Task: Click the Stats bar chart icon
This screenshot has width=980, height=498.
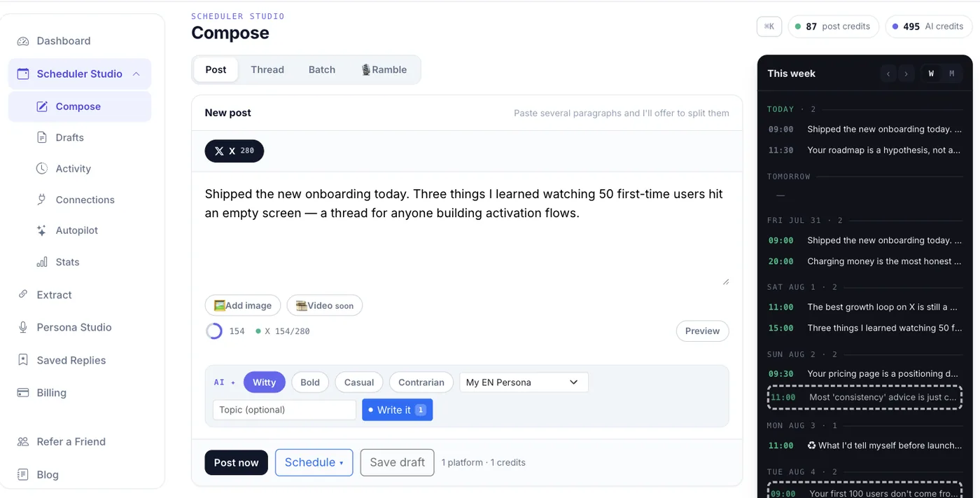Action: (42, 262)
